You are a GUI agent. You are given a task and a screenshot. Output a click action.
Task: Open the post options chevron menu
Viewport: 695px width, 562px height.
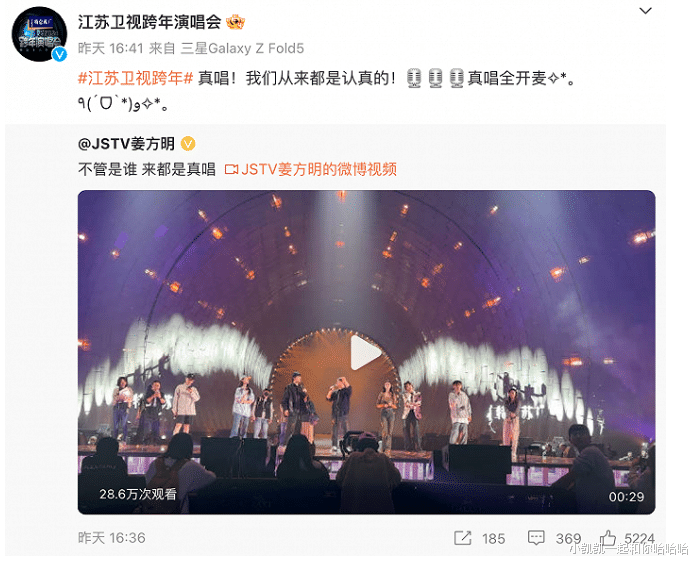point(646,11)
